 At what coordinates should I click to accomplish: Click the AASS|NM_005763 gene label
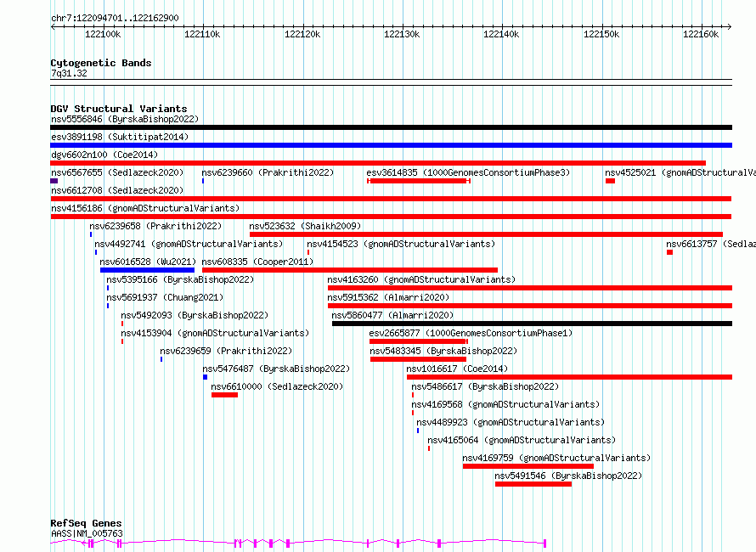pos(87,533)
